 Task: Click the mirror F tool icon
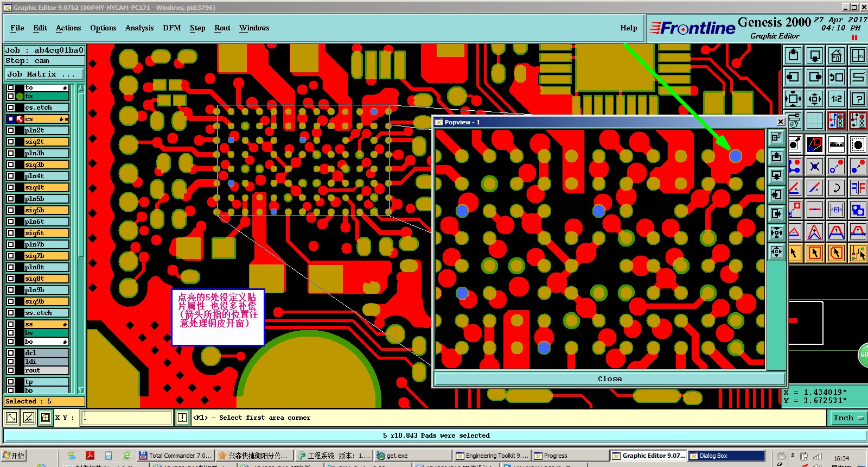pyautogui.click(x=858, y=187)
